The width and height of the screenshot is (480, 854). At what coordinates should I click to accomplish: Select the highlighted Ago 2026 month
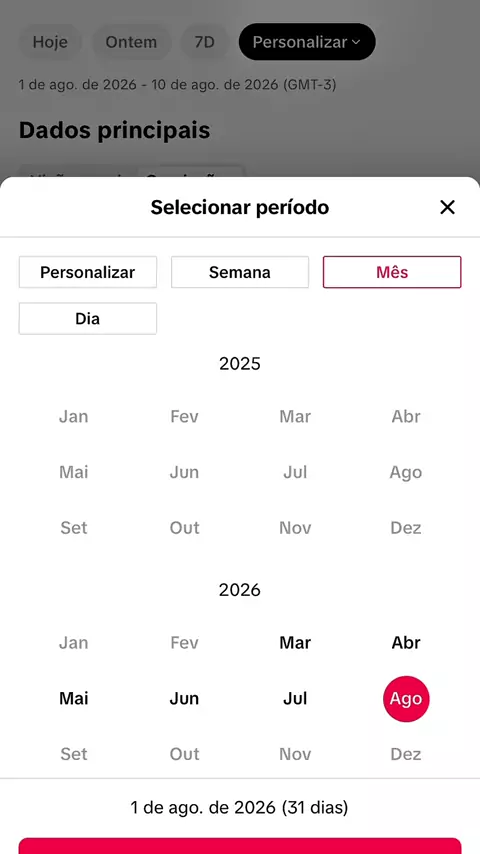tap(406, 699)
